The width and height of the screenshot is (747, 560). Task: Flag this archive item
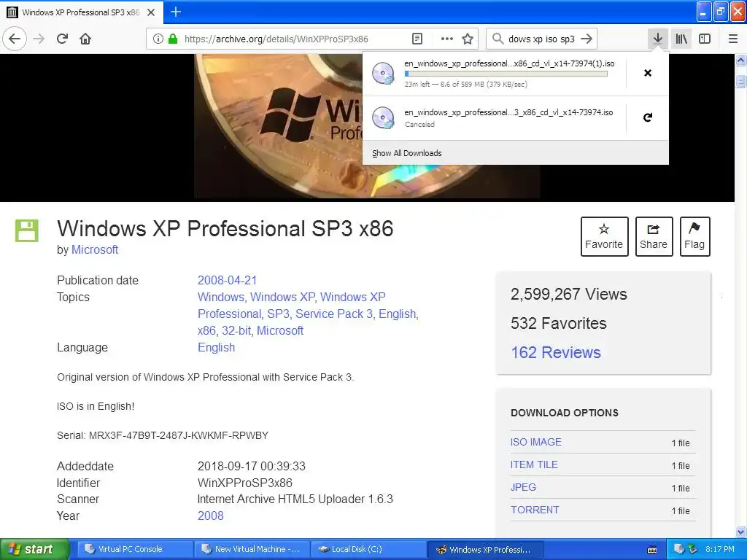694,237
